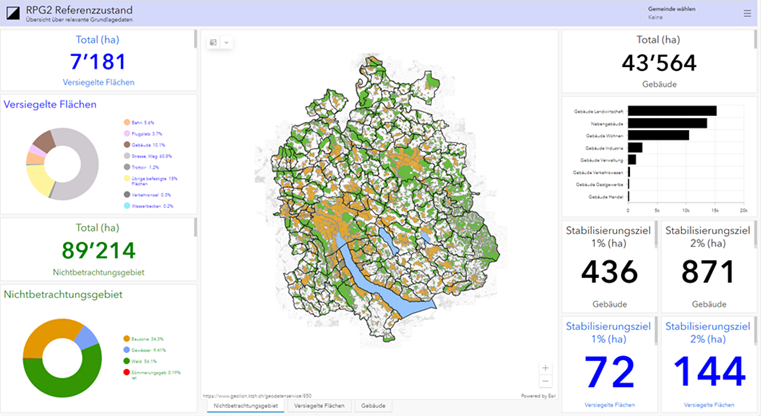This screenshot has width=761, height=416.
Task: Click the scrollbar in the Gebäude total card
Action: 755,39
